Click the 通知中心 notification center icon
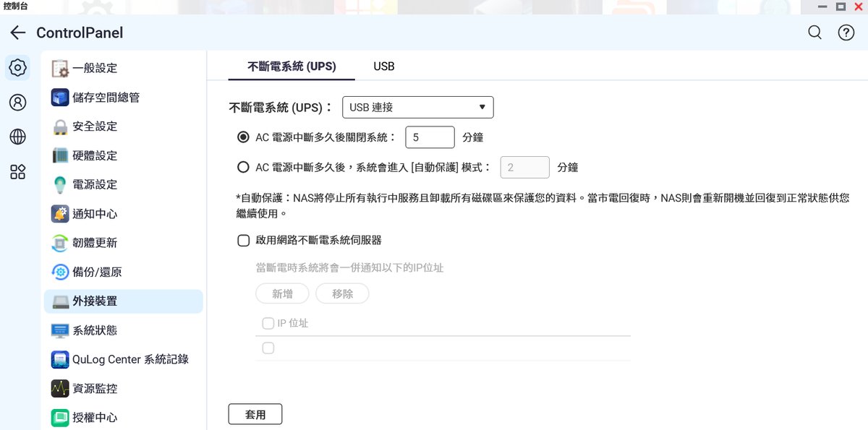Viewport: 868px width, 430px height. tap(61, 214)
